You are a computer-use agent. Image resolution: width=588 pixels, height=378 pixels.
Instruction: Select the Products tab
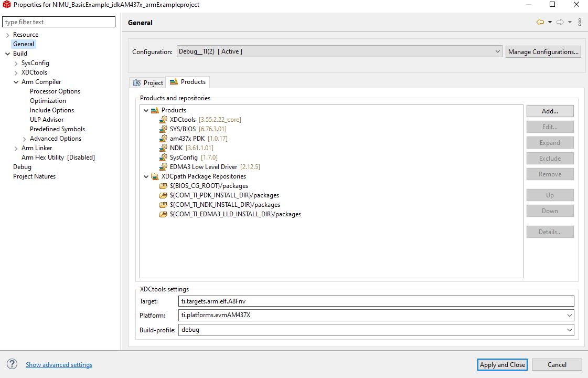pyautogui.click(x=188, y=82)
